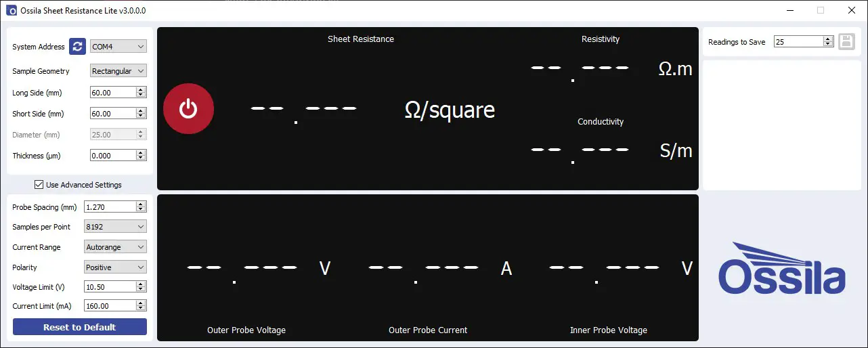Viewport: 868px width, 348px height.
Task: Adjust Current Limit with stepper arrows
Action: point(142,306)
